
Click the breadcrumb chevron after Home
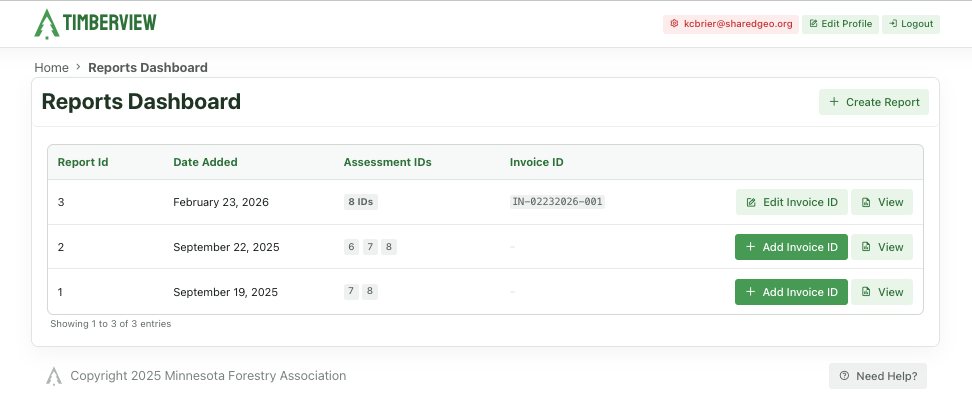coord(78,67)
